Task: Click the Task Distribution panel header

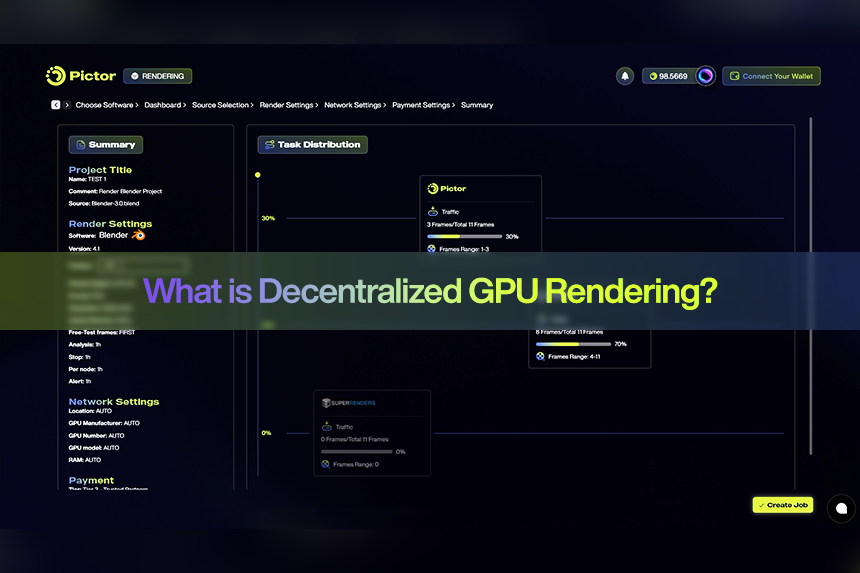Action: click(313, 145)
